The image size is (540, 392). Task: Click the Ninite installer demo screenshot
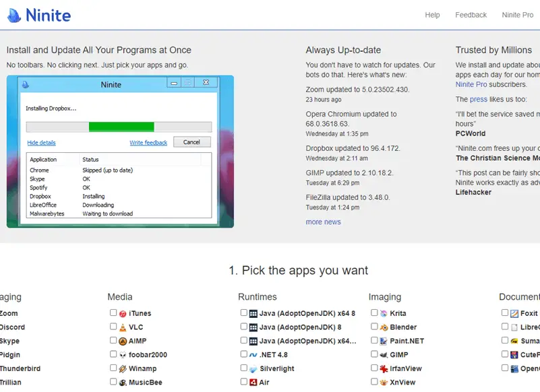coord(120,152)
